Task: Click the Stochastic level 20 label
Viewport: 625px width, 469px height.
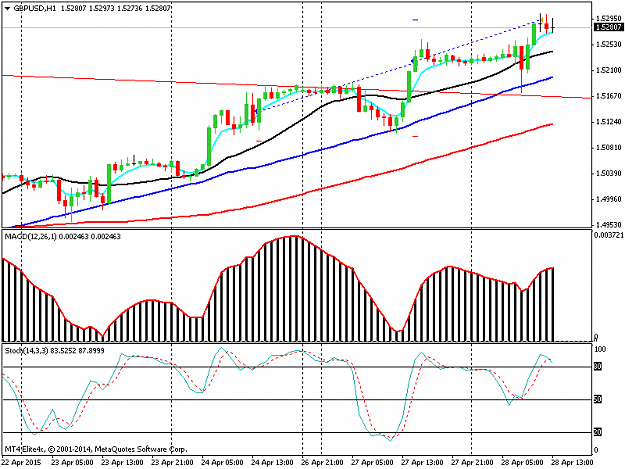Action: pos(598,432)
